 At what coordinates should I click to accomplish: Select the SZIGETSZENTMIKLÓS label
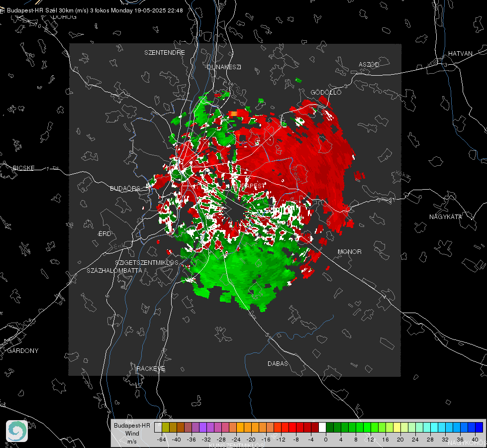click(x=147, y=262)
